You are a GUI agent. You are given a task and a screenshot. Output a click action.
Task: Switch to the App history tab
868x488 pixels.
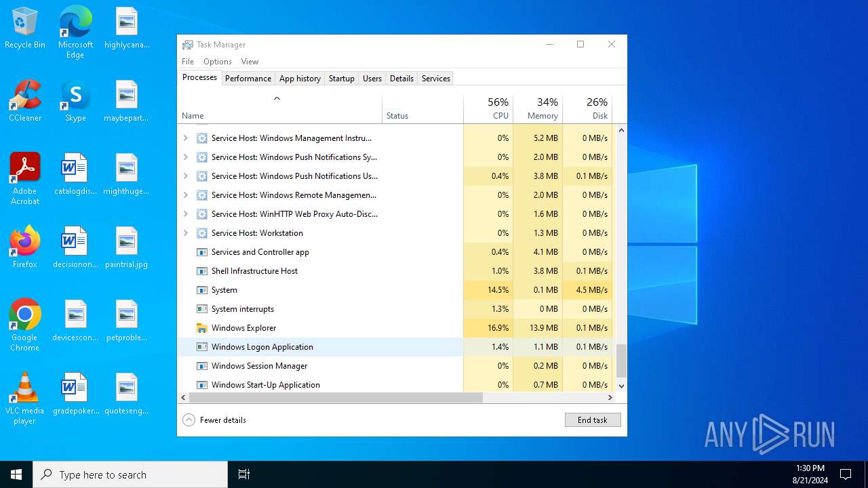[x=300, y=79]
